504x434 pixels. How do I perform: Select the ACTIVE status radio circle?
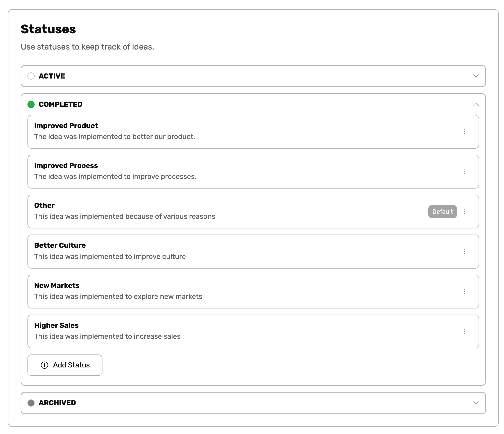pyautogui.click(x=31, y=76)
